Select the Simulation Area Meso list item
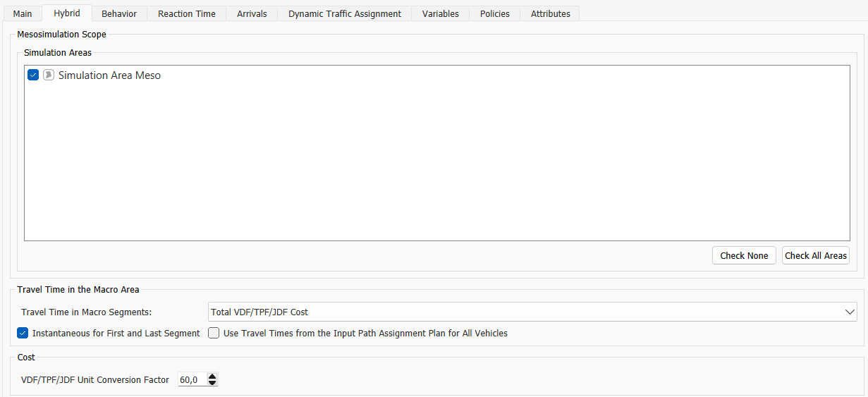Screen dimensions: 868x397 click(x=109, y=75)
